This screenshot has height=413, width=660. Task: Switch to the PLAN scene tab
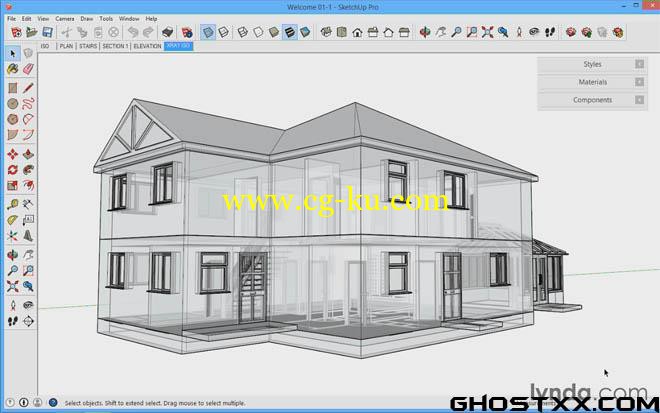[x=66, y=46]
